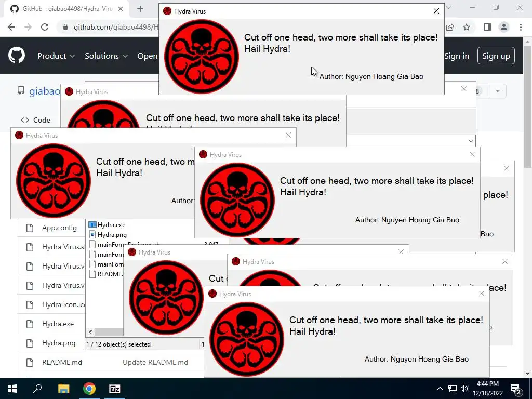The height and width of the screenshot is (399, 532).
Task: Click the padlock site info icon
Action: (x=65, y=27)
